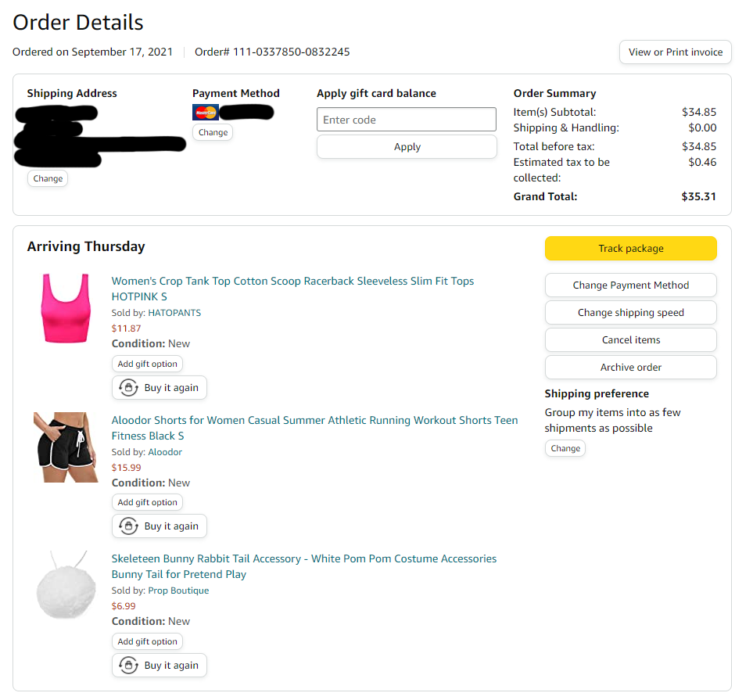
Task: Open the Women's Crop Tank Top product link
Action: point(292,282)
